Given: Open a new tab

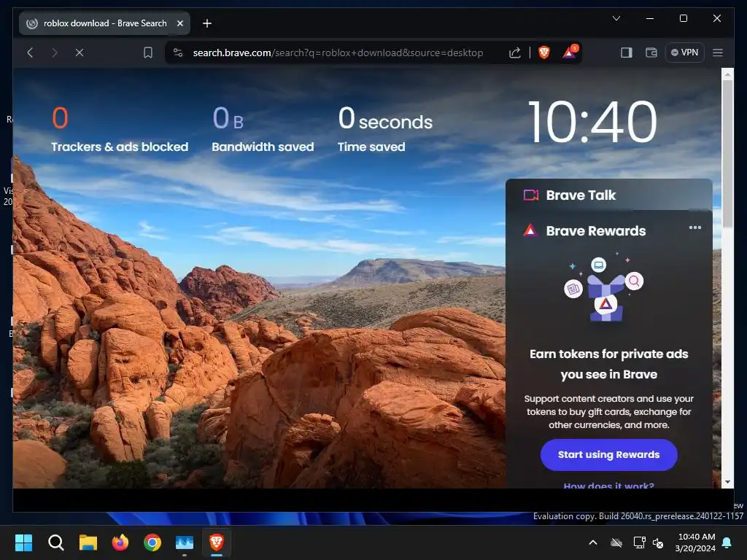Looking at the screenshot, I should coord(206,23).
